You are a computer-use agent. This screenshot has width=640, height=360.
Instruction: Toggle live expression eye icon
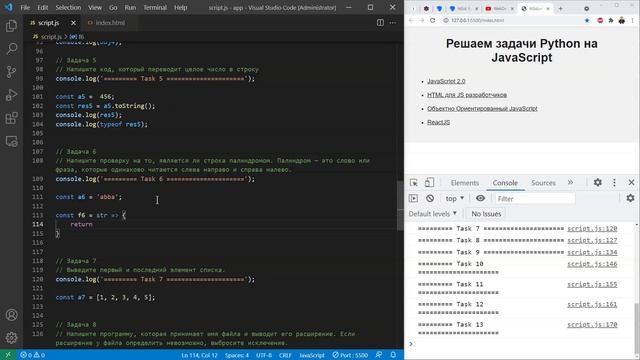coord(480,198)
